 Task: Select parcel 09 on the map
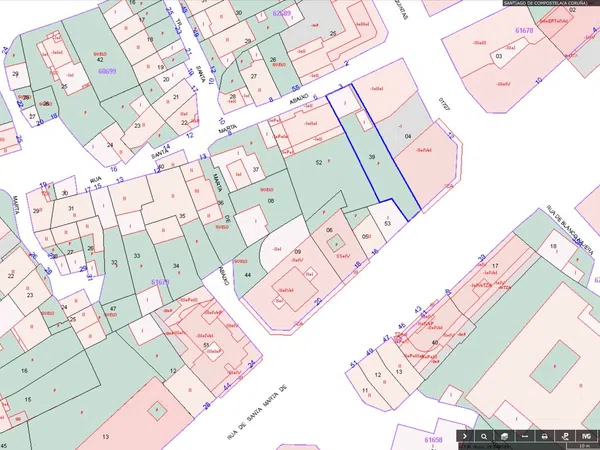point(298,251)
